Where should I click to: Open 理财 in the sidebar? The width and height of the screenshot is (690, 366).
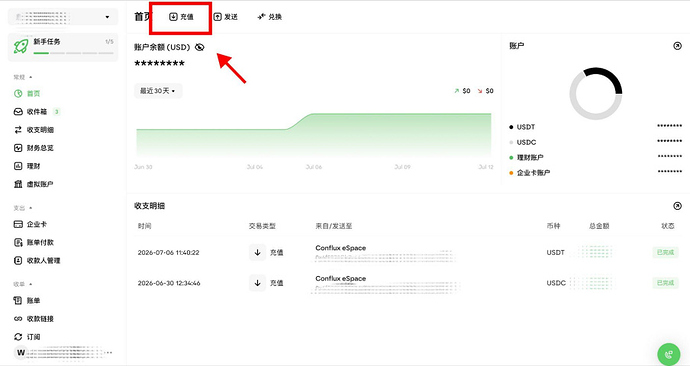point(27,166)
